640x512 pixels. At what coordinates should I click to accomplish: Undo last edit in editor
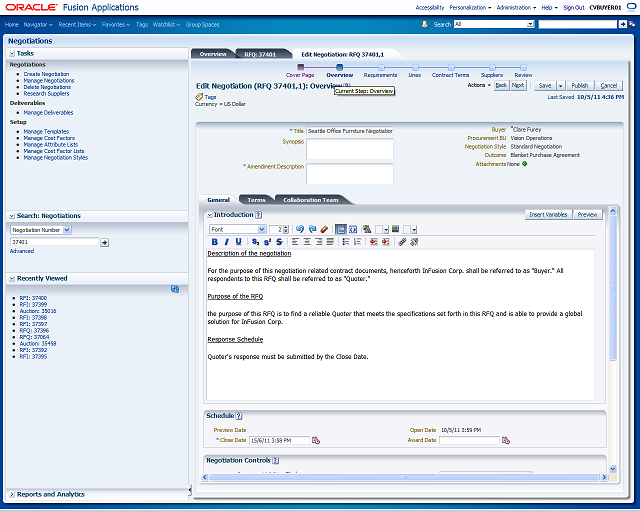click(300, 229)
